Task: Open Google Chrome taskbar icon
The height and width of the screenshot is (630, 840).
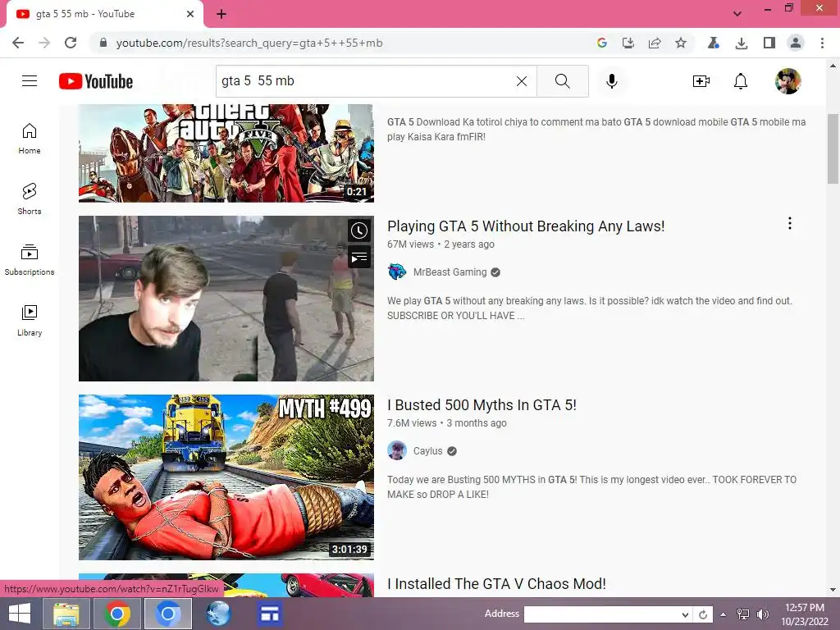Action: pos(116,614)
